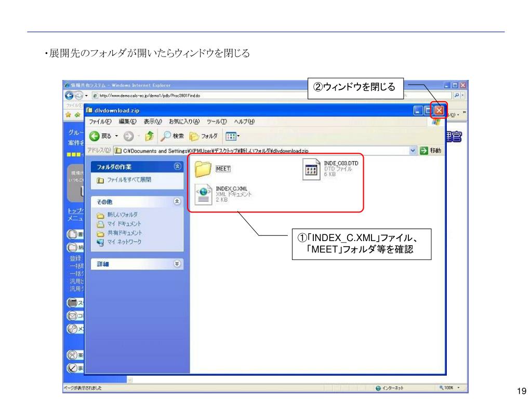Click the IE search magnifier icon
Screen dimensions: 532x399
click(x=457, y=96)
